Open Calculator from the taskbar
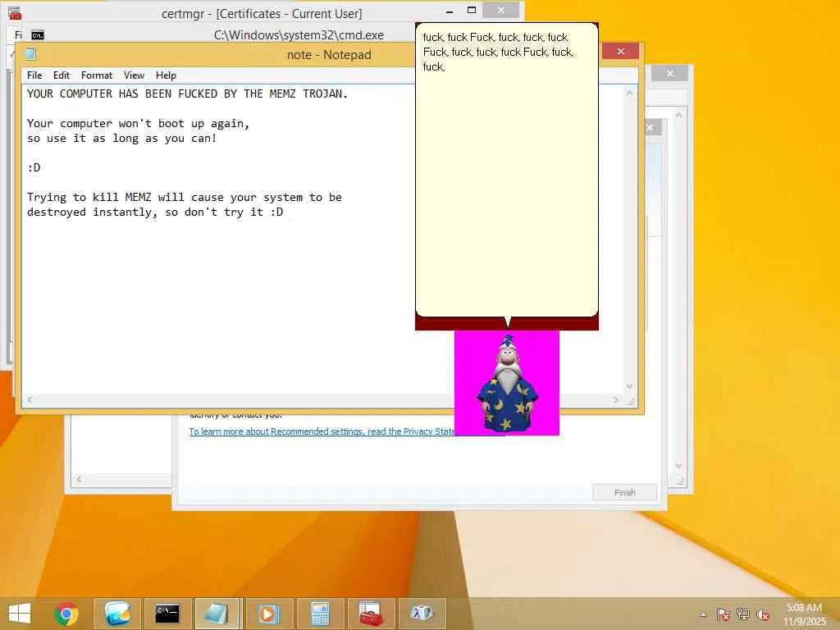 tap(320, 614)
